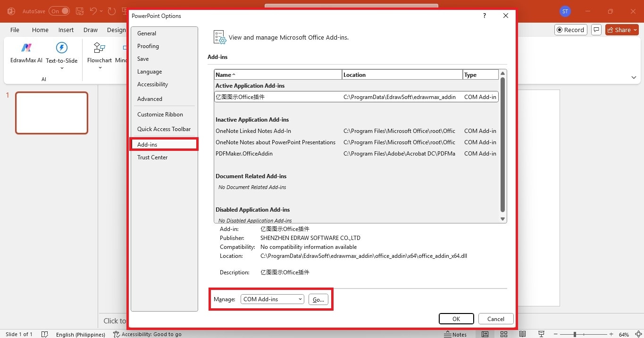Select General in the options list
This screenshot has height=338, width=644.
pyautogui.click(x=164, y=33)
